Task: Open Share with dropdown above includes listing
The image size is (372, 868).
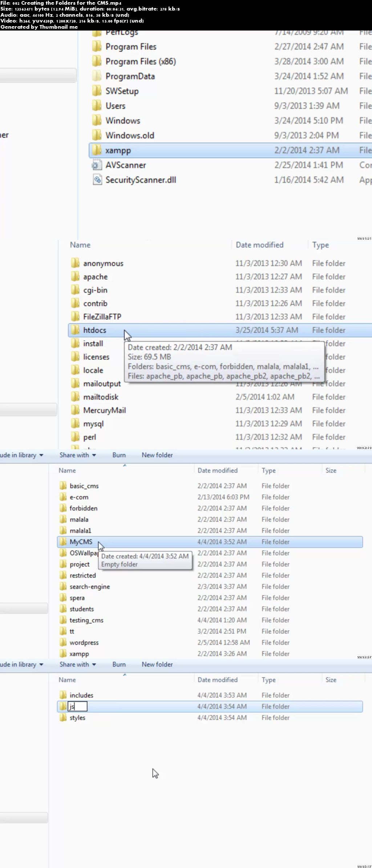Action: [78, 664]
